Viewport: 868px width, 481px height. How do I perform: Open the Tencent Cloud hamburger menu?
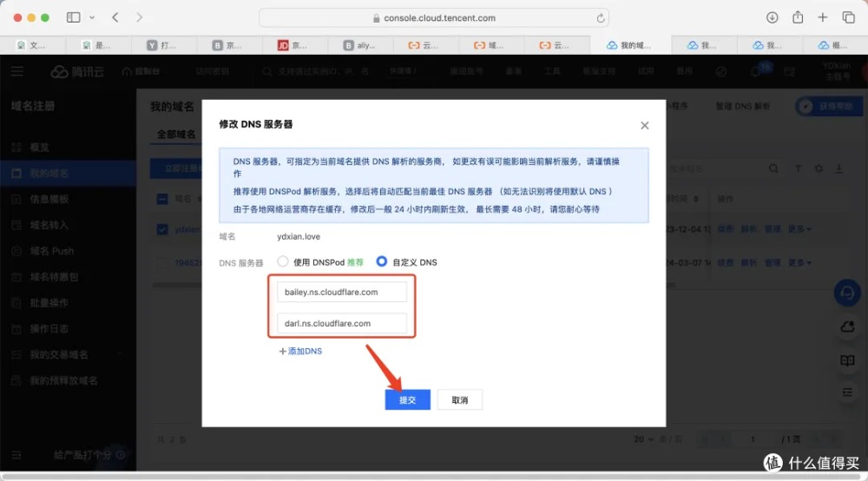point(17,71)
